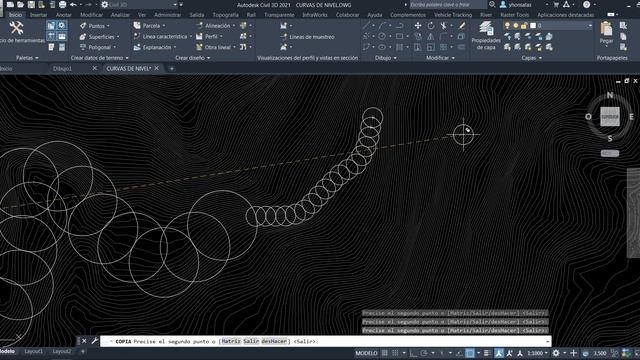Toggle annotation visibility highlighted icon in status bar
The width and height of the screenshot is (640, 360).
click(x=499, y=353)
